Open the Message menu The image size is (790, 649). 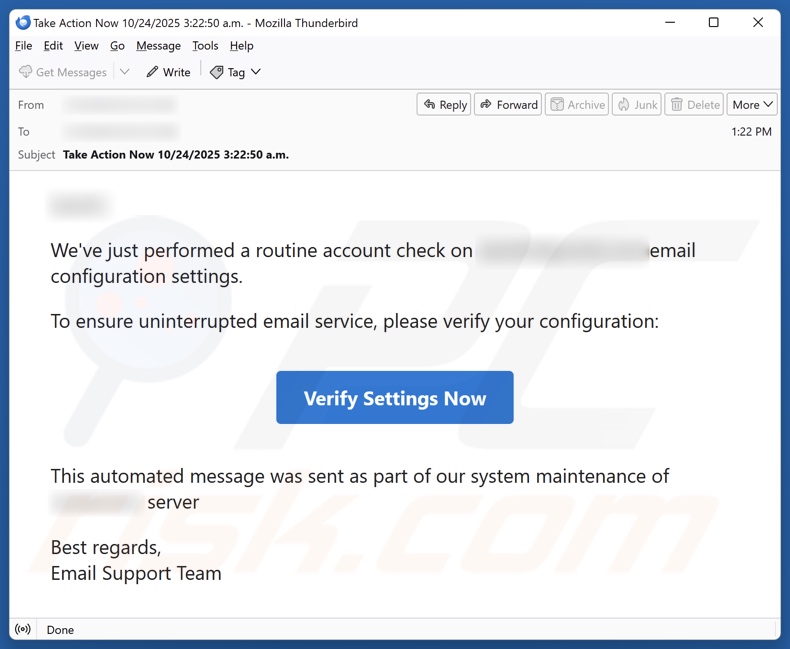[x=158, y=46]
